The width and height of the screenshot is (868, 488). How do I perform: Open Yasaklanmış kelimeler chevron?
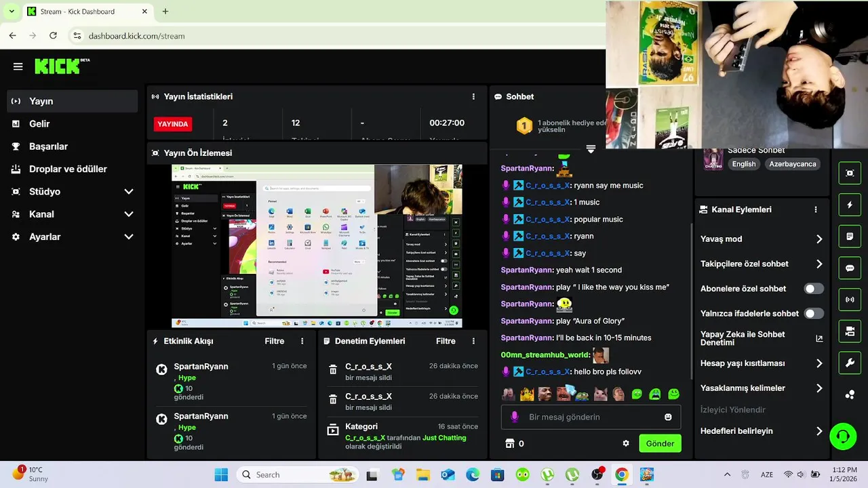click(819, 388)
